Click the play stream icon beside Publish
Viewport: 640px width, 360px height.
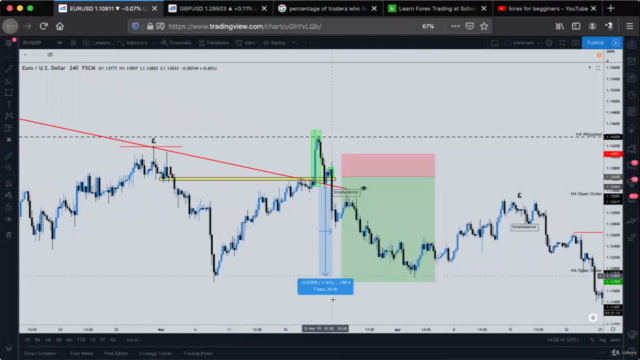(616, 43)
